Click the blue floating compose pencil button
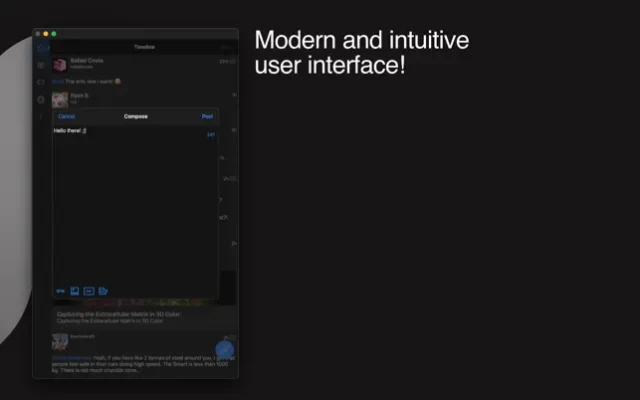Viewport: 640px width, 400px height. tap(225, 351)
